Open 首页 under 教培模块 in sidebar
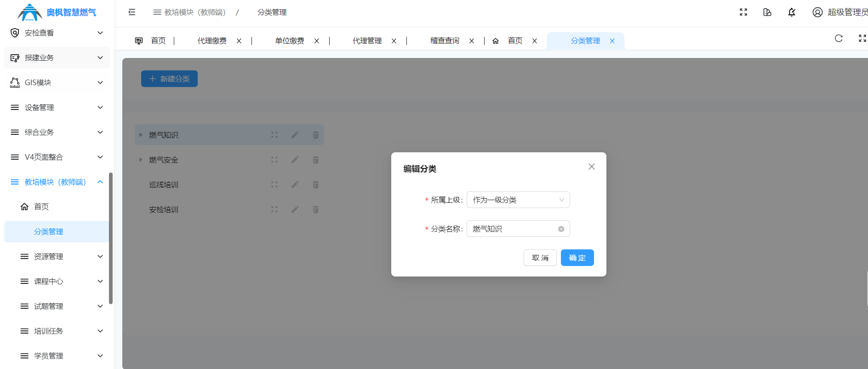This screenshot has height=369, width=868. [x=57, y=207]
